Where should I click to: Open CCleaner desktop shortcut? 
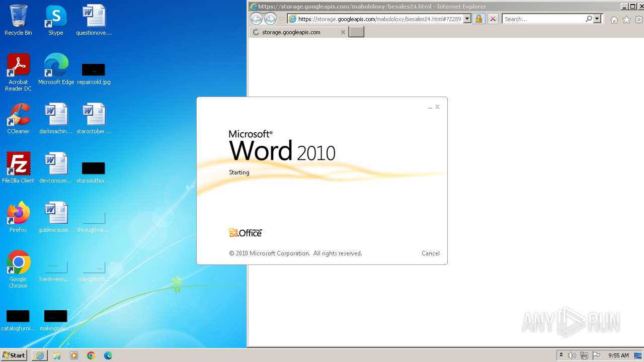[x=18, y=119]
